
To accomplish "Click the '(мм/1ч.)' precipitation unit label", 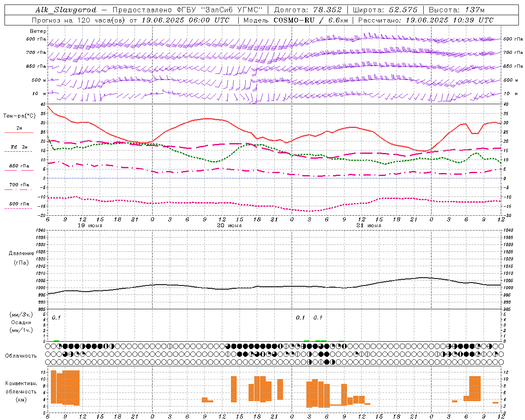I will [21, 330].
